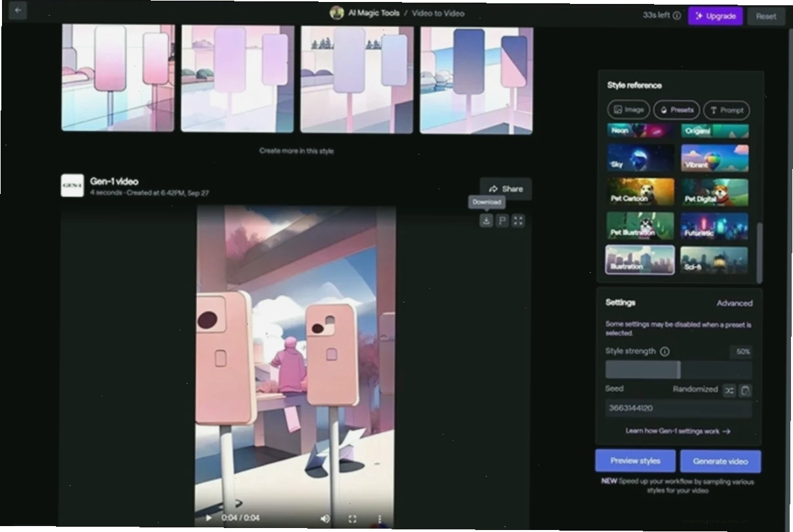Copy the seed value with the clipboard icon

tap(745, 391)
